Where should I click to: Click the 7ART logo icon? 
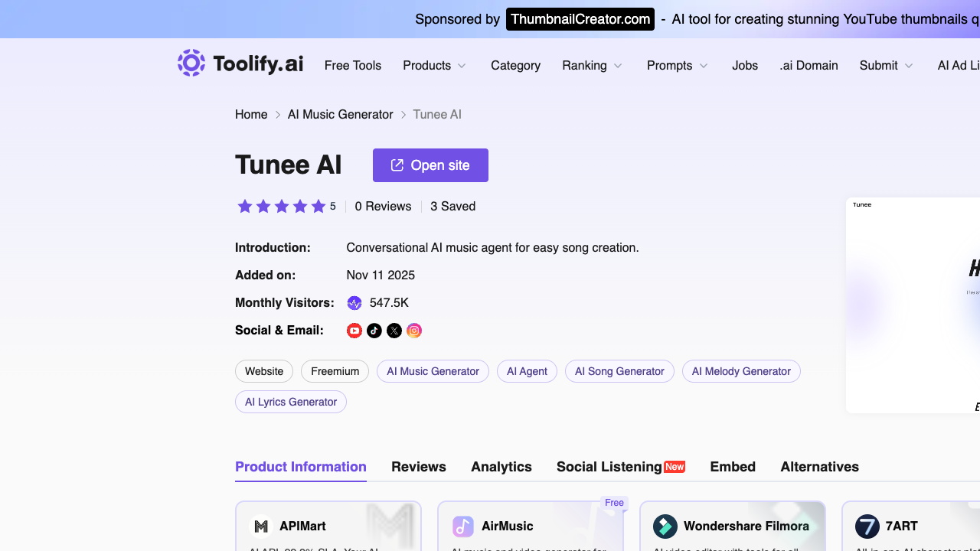pyautogui.click(x=867, y=527)
